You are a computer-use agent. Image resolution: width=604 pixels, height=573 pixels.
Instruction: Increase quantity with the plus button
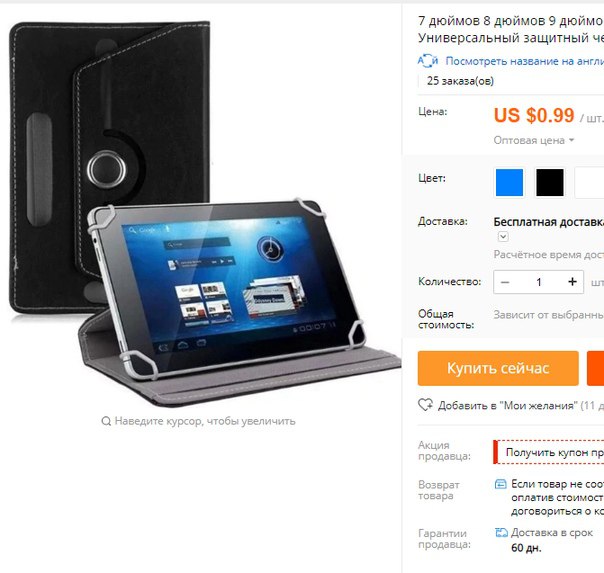pos(572,282)
